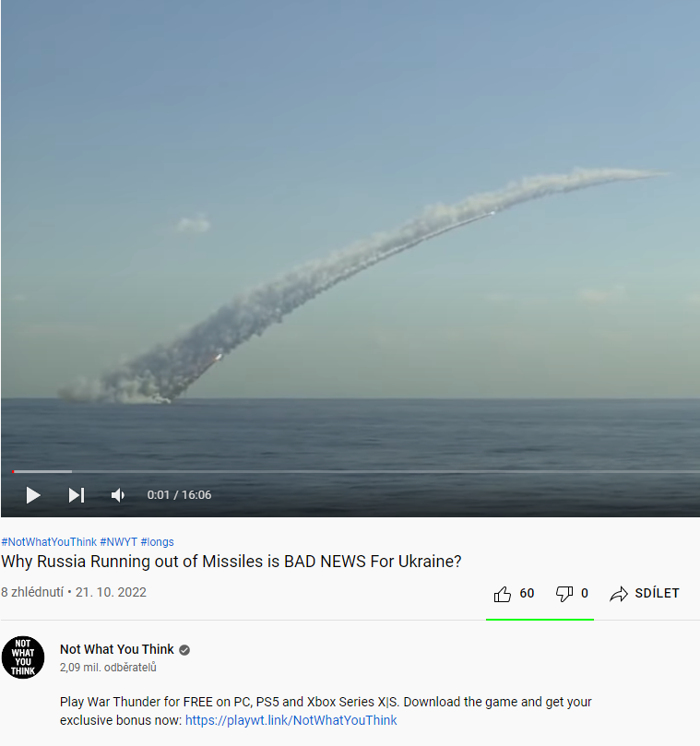Seek within the video progress bar
The height and width of the screenshot is (746, 700).
pos(356,471)
